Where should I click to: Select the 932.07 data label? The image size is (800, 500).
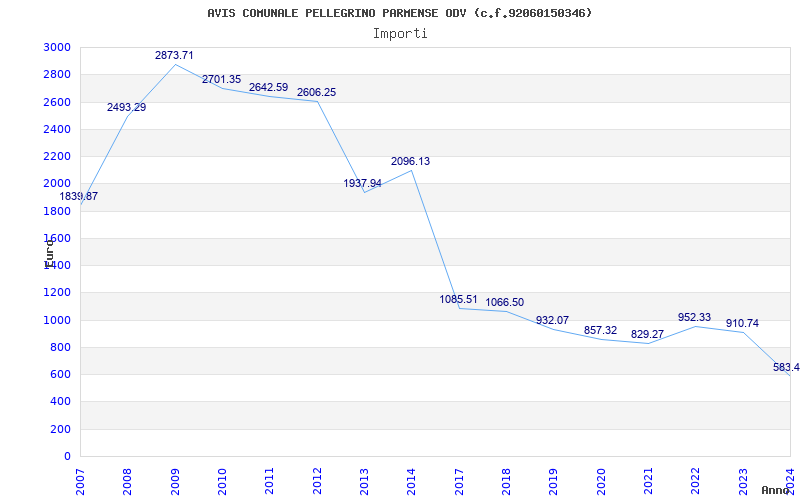[x=552, y=320]
